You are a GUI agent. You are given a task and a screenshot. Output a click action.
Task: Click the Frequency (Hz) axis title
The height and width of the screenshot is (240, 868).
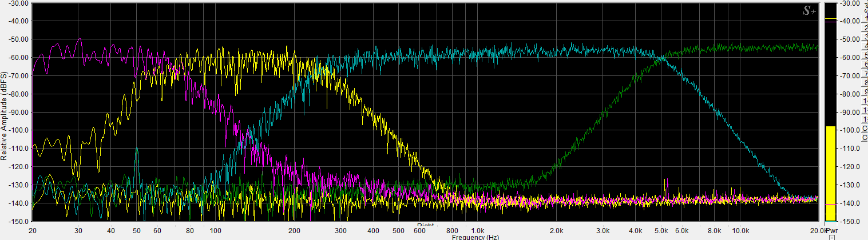(x=475, y=237)
